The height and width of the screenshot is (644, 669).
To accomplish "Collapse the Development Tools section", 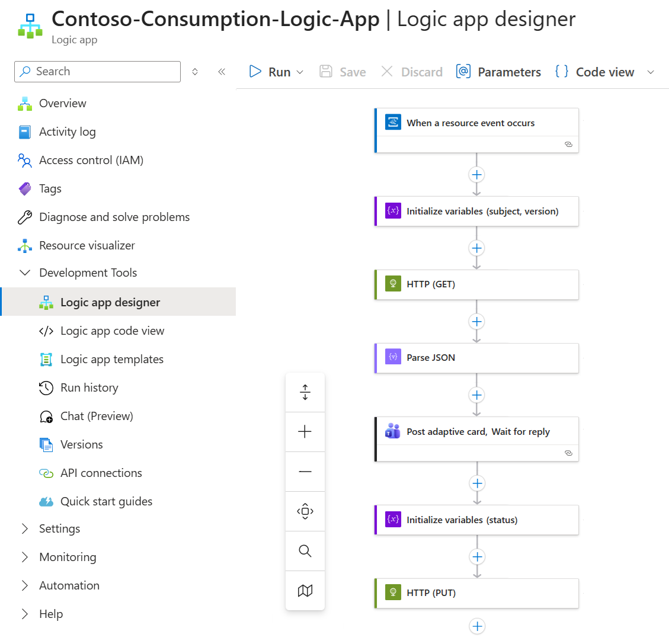I will coord(25,273).
